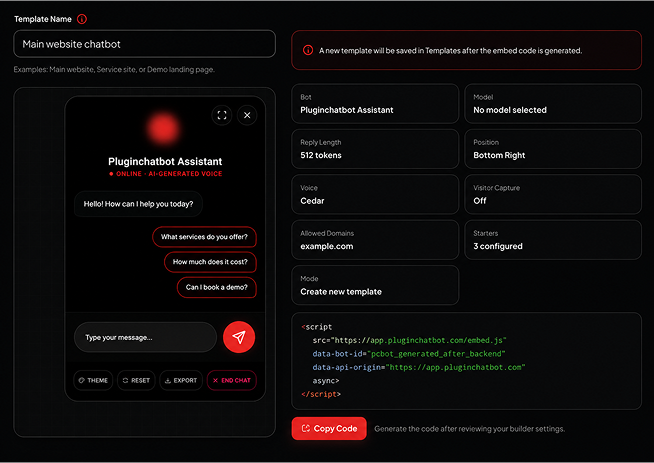Click the THEME button
654x463 pixels.
[93, 380]
